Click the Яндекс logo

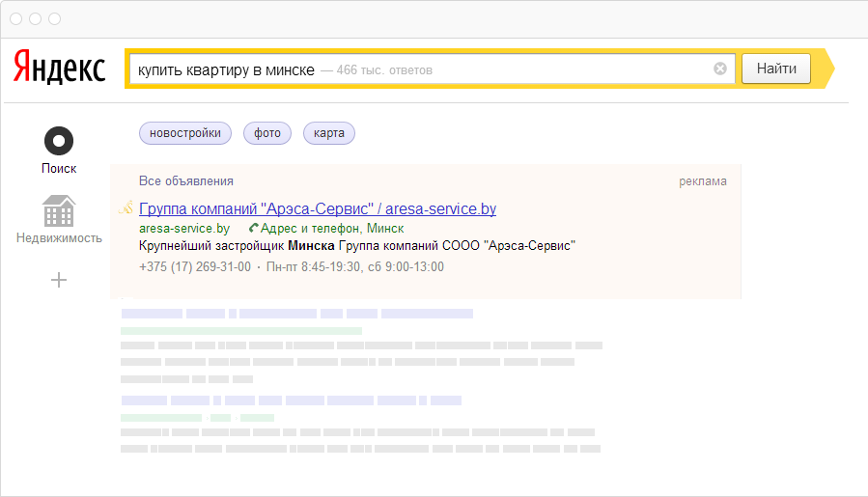(x=59, y=67)
